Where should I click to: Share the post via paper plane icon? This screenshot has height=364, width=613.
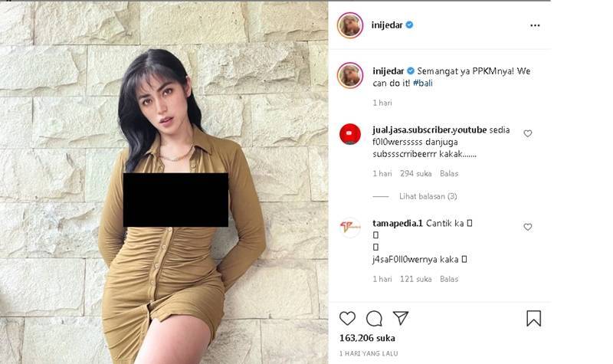coord(401,318)
